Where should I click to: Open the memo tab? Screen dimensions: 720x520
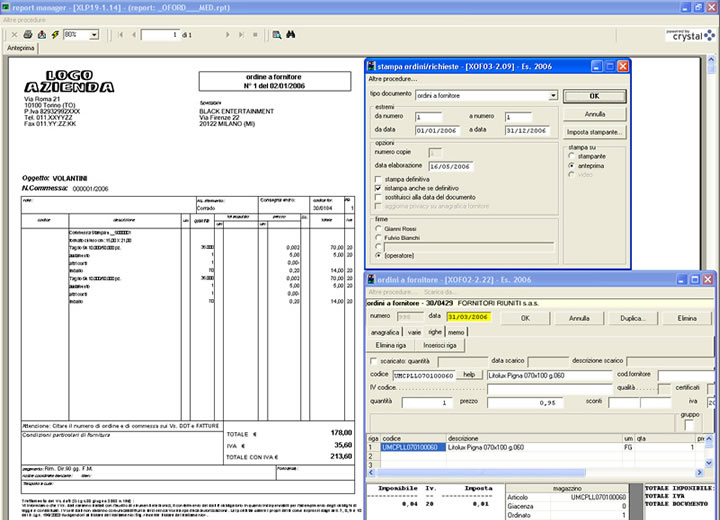(x=456, y=331)
